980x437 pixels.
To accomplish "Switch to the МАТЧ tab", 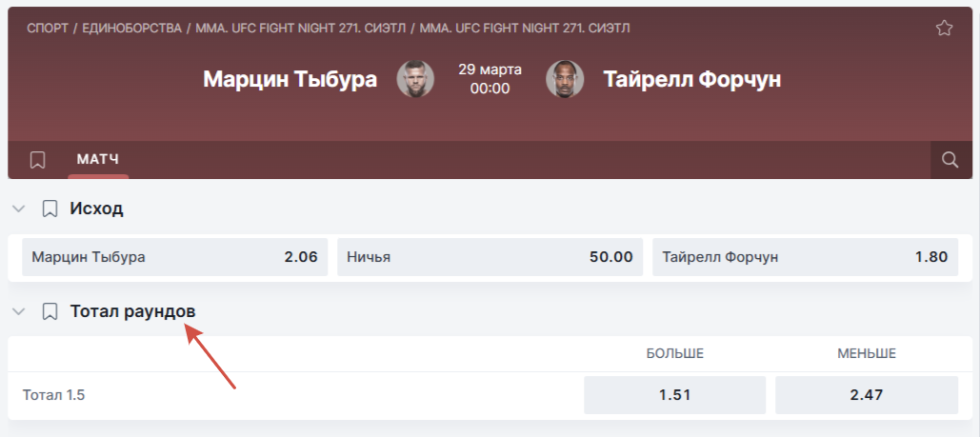I will (98, 159).
